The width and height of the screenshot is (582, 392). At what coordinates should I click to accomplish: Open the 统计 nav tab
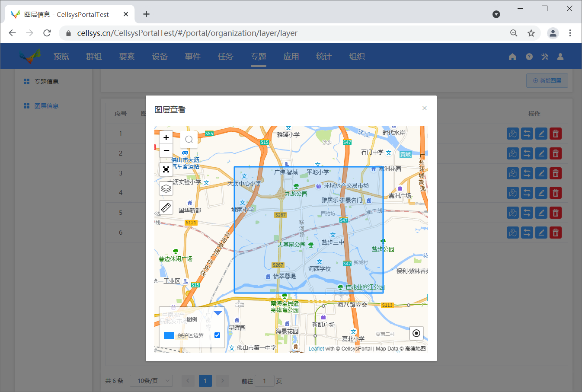click(x=324, y=56)
